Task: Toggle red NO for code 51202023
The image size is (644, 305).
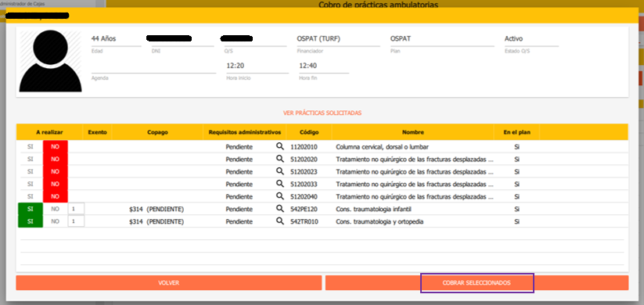Action: pyautogui.click(x=55, y=171)
